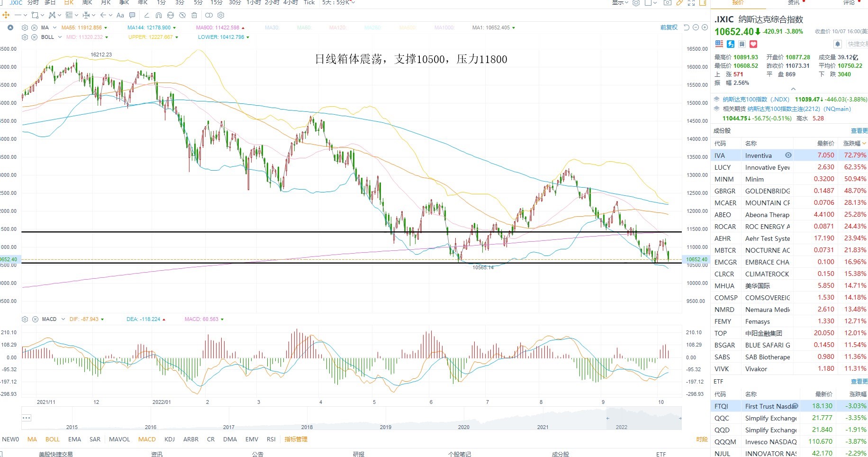The width and height of the screenshot is (868, 457).
Task: Click the blue lightning quick trade icon
Action: [731, 44]
